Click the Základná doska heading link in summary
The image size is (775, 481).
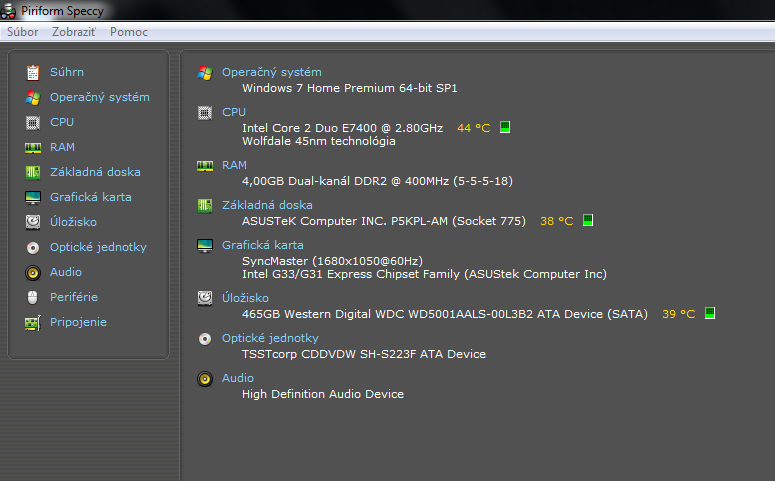click(267, 205)
